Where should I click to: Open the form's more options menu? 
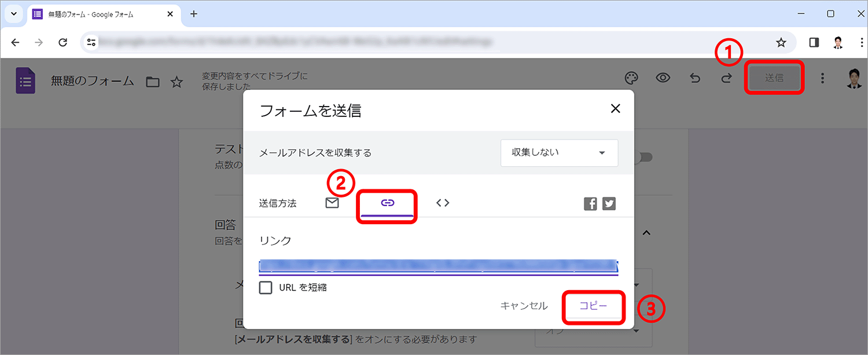[x=822, y=78]
